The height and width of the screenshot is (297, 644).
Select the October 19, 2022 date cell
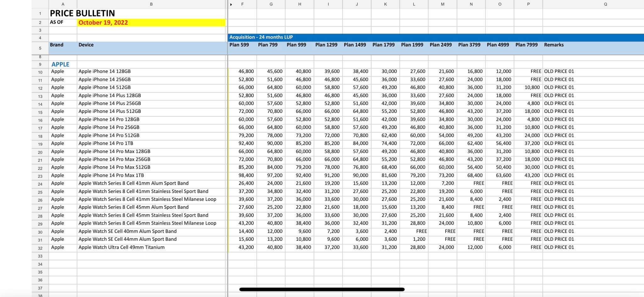[151, 23]
